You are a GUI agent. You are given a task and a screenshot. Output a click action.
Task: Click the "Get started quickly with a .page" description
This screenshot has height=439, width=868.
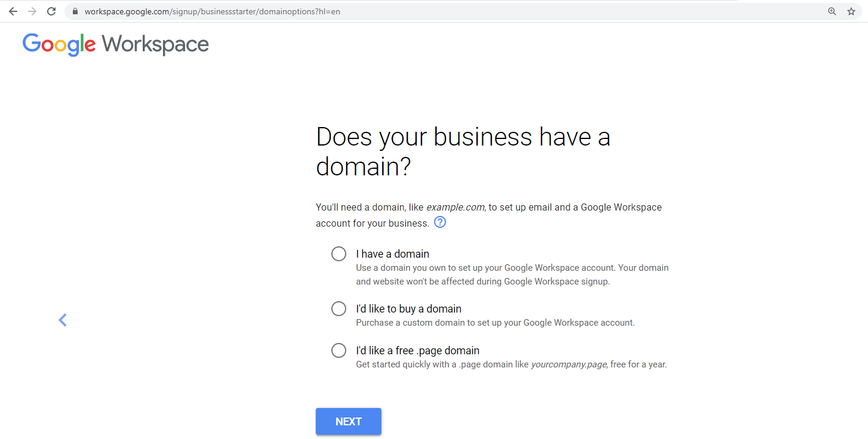[x=512, y=364]
